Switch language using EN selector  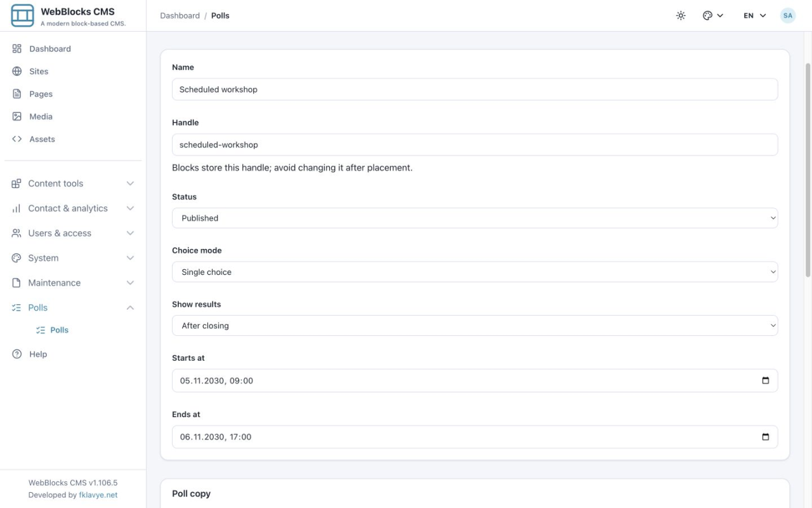pos(755,16)
